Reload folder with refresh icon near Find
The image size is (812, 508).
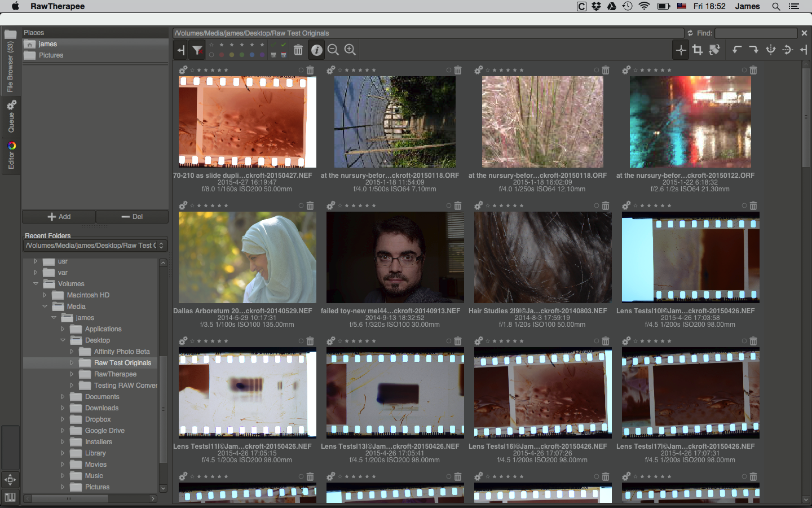[x=690, y=33]
